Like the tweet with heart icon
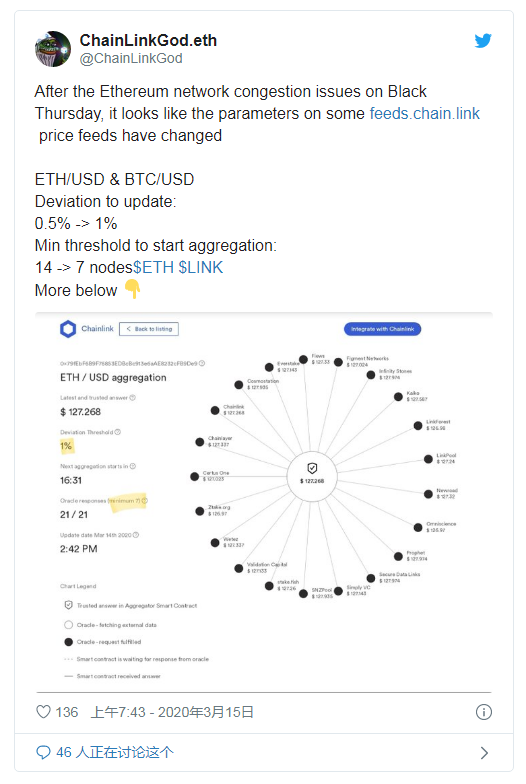Image resolution: width=526 pixels, height=784 pixels. tap(44, 712)
